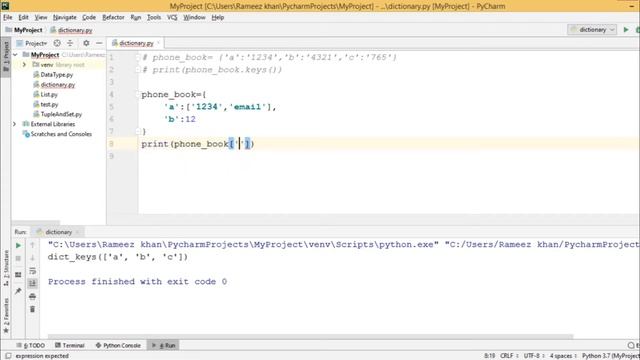Change 4 spaces indent setting
This screenshot has width=640, height=360.
pyautogui.click(x=562, y=356)
